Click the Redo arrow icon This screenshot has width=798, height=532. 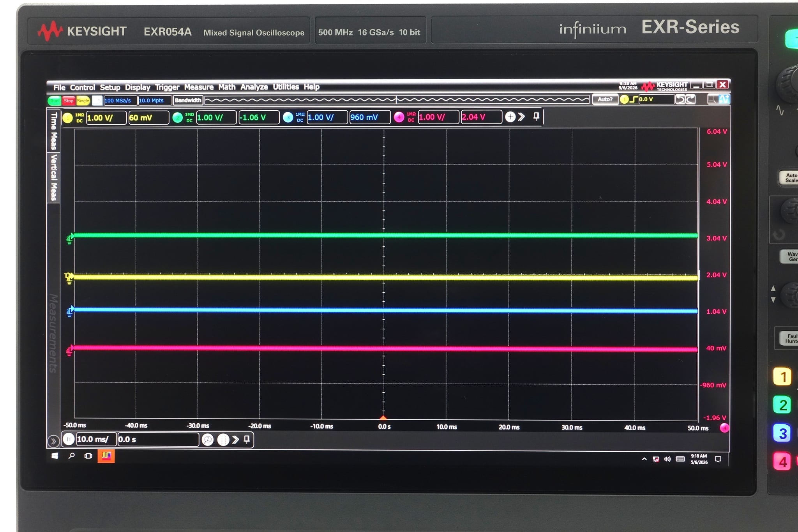690,99
